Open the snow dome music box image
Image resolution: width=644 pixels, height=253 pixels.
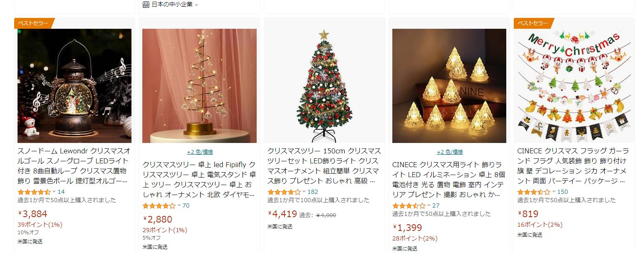pyautogui.click(x=74, y=86)
